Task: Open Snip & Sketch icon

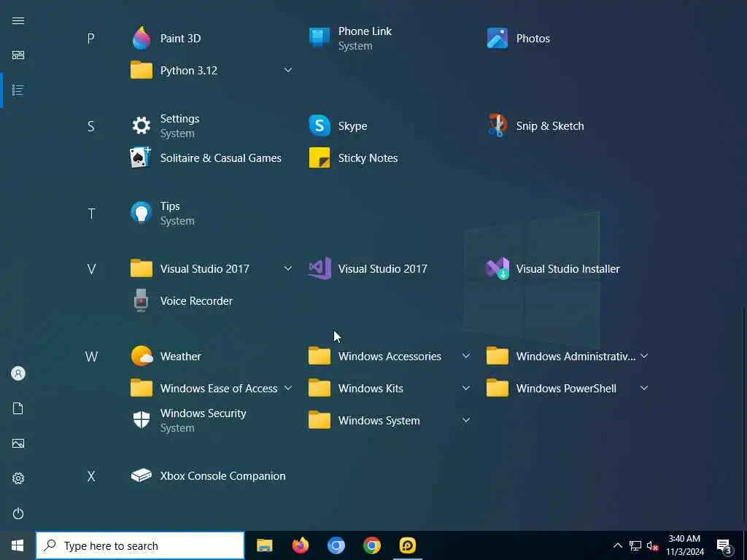Action: (x=498, y=125)
